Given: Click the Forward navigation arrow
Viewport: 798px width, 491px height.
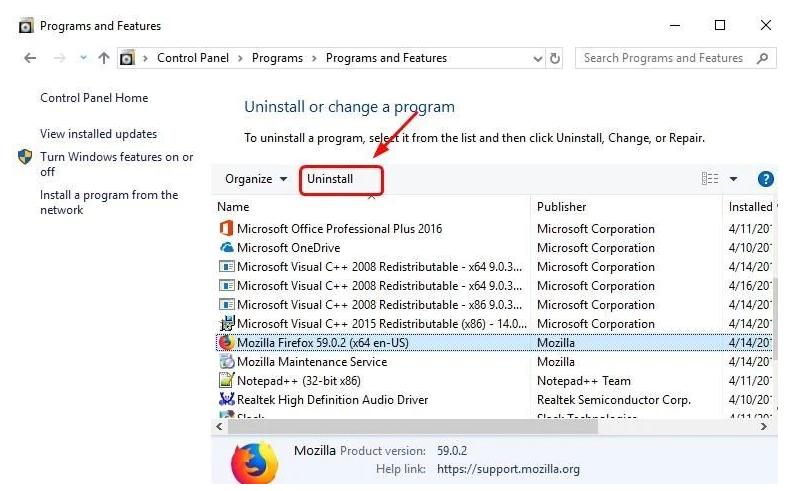Looking at the screenshot, I should 60,58.
